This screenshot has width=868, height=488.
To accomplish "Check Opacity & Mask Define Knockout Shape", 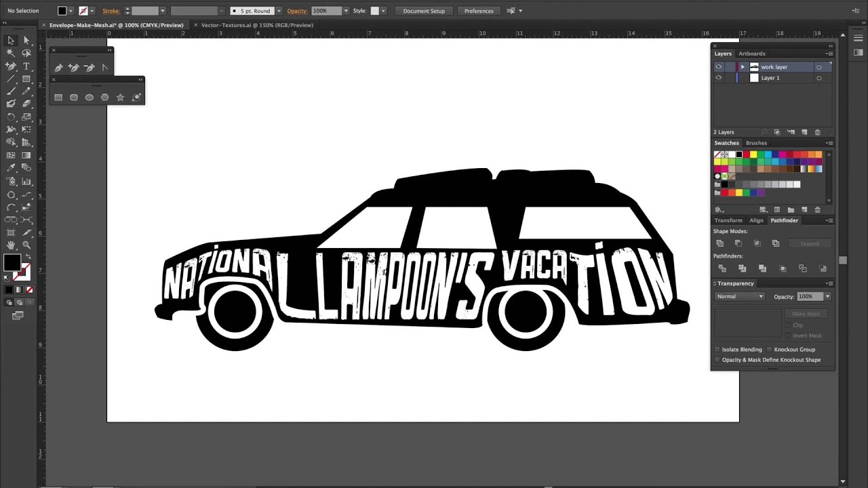I will click(x=717, y=360).
